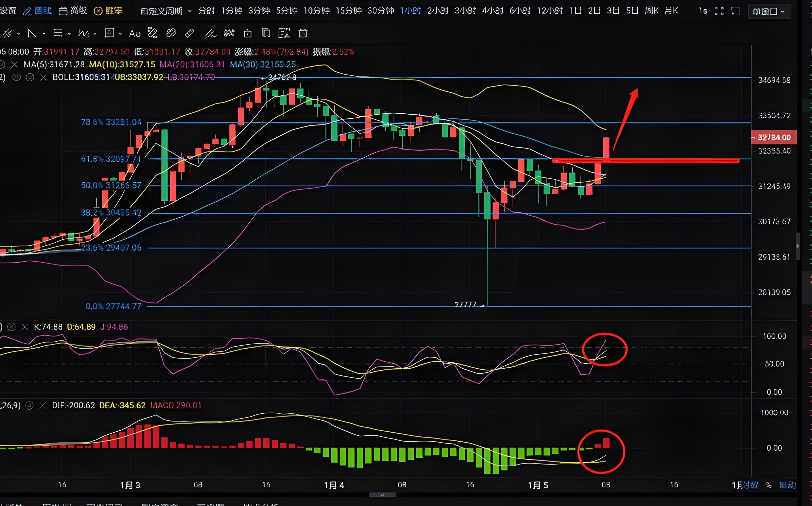Switch to the 分时 timeframe
The width and height of the screenshot is (812, 506).
click(206, 11)
